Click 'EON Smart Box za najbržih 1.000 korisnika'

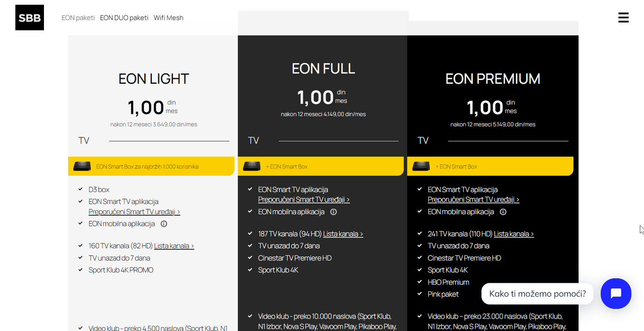[147, 166]
